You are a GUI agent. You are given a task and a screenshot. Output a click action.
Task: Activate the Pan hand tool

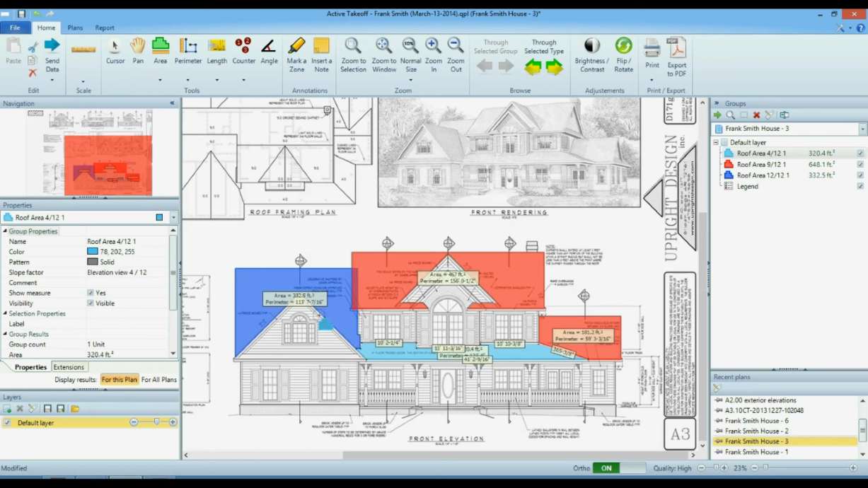pyautogui.click(x=138, y=51)
